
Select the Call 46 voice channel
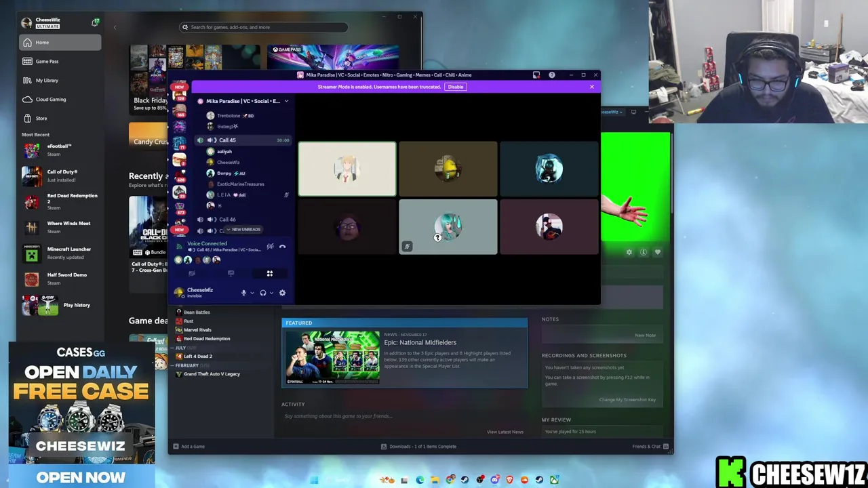click(243, 220)
